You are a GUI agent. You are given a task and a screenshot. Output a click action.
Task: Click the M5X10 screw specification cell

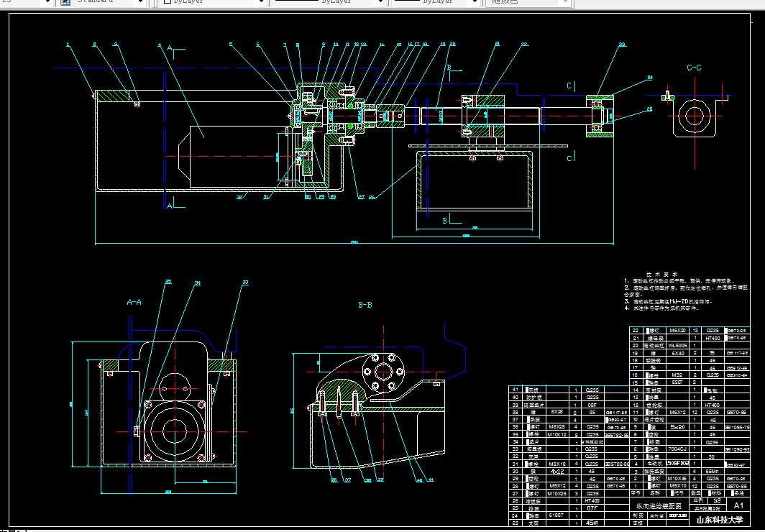coord(677,486)
